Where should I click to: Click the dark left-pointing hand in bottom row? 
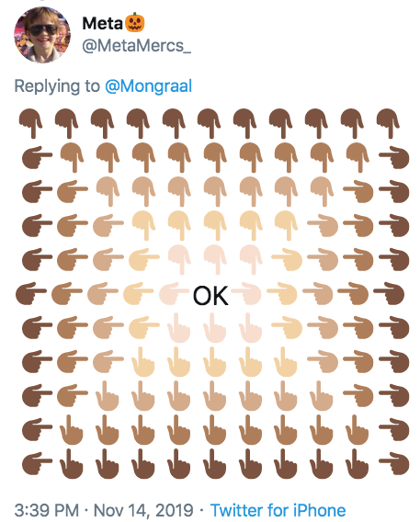[37, 462]
